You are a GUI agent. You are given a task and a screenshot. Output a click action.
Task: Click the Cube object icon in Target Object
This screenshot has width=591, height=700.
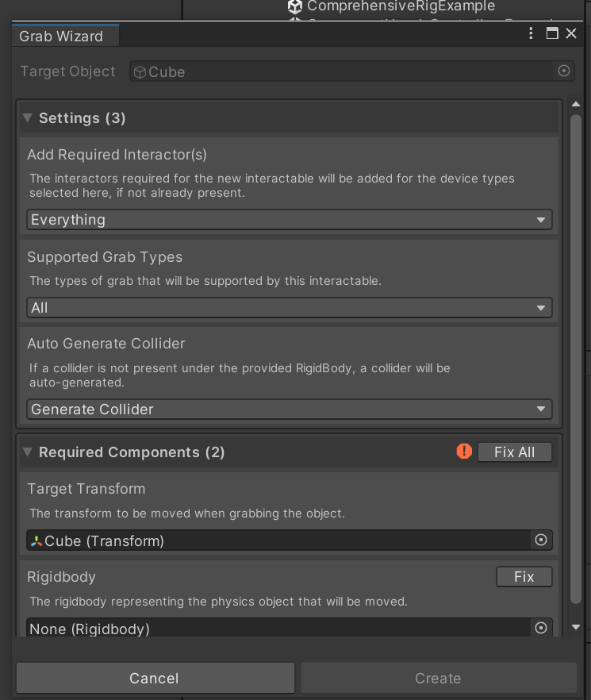tap(140, 72)
